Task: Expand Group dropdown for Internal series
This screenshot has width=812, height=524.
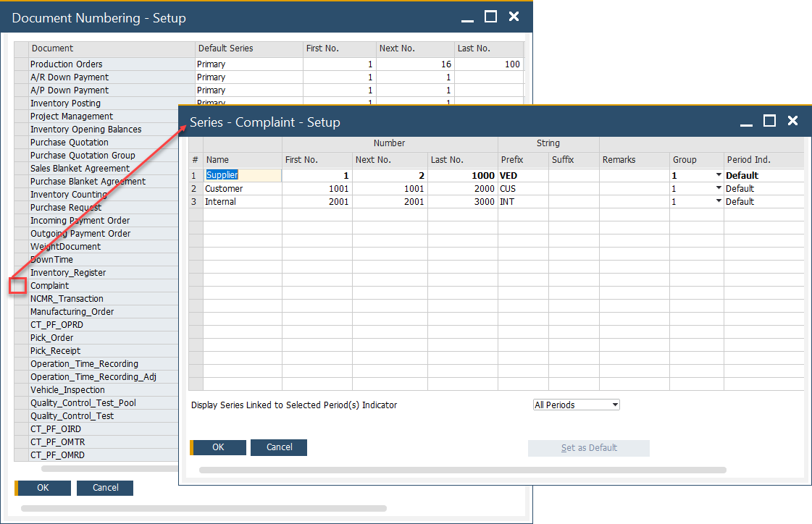Action: [719, 202]
